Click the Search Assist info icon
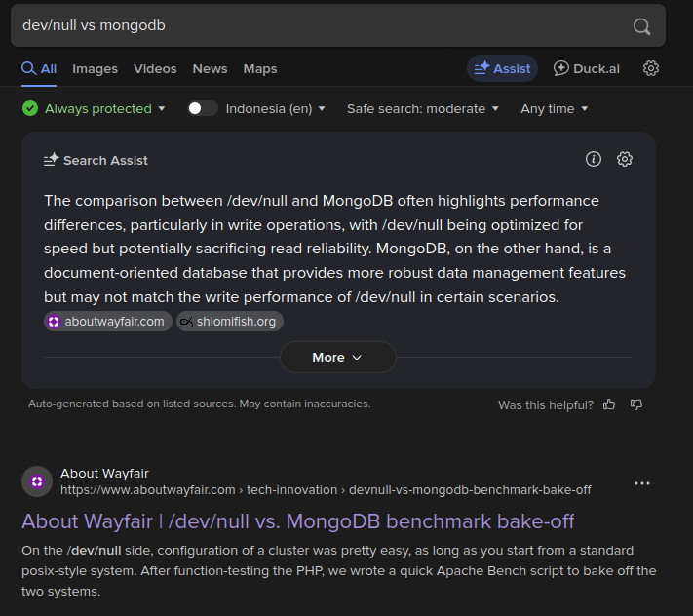The width and height of the screenshot is (693, 616). point(594,159)
